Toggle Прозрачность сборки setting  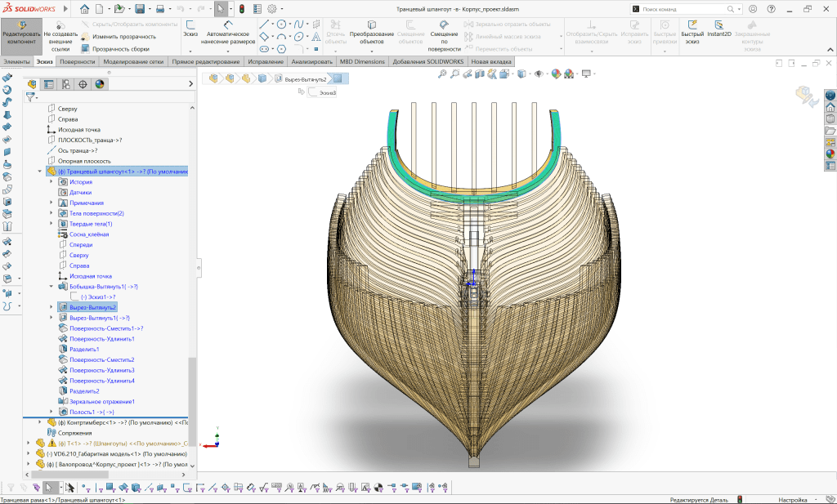(x=120, y=48)
